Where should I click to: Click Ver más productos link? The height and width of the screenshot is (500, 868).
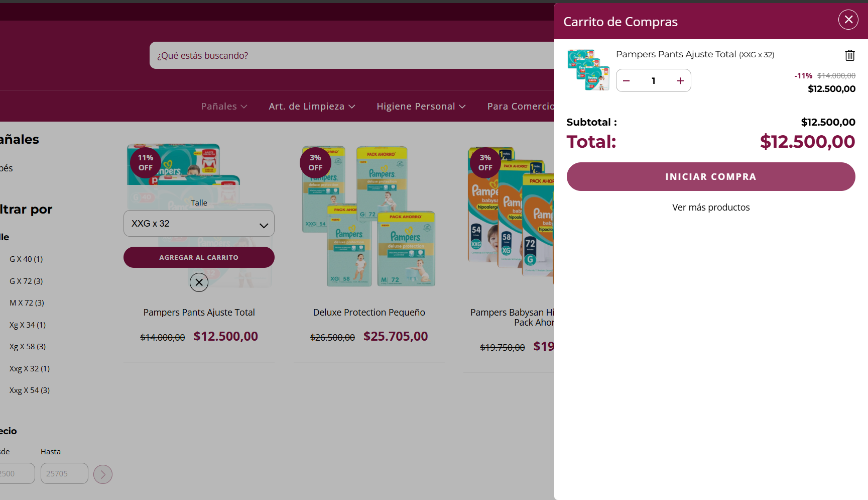[x=711, y=208]
